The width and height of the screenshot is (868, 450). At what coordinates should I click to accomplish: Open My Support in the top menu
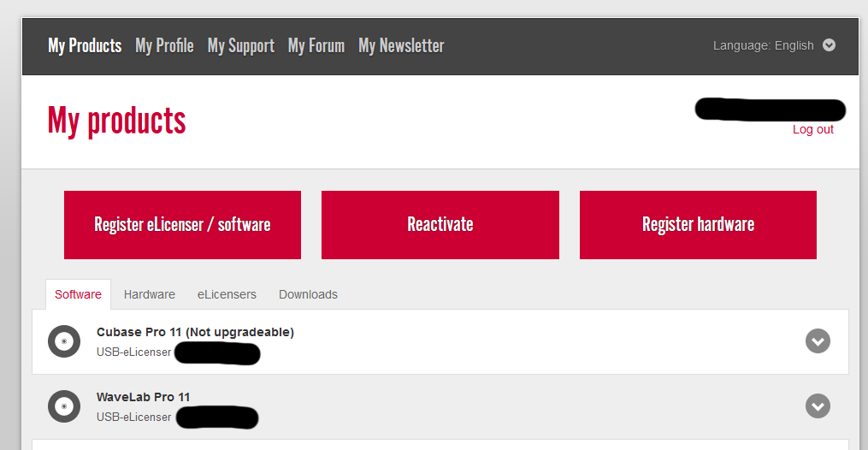pyautogui.click(x=241, y=46)
